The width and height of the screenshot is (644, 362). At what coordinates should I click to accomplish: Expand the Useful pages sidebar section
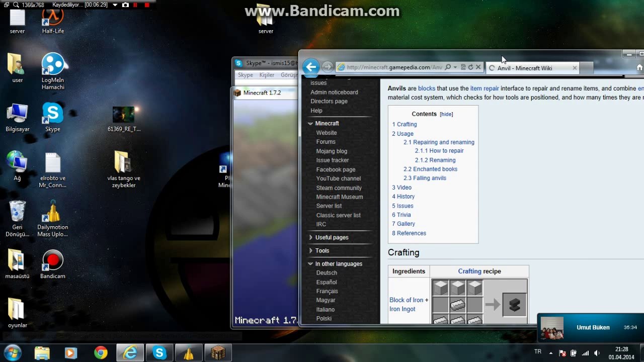pos(310,237)
